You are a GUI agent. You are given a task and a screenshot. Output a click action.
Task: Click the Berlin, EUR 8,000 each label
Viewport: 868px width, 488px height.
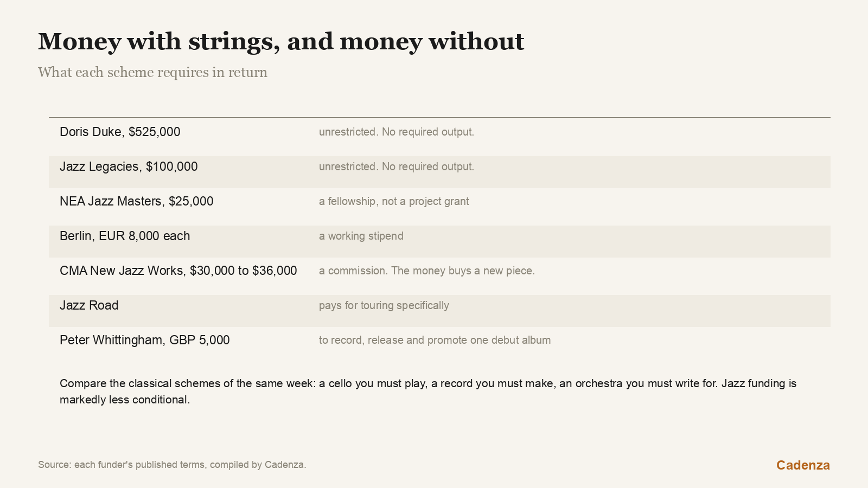click(125, 236)
